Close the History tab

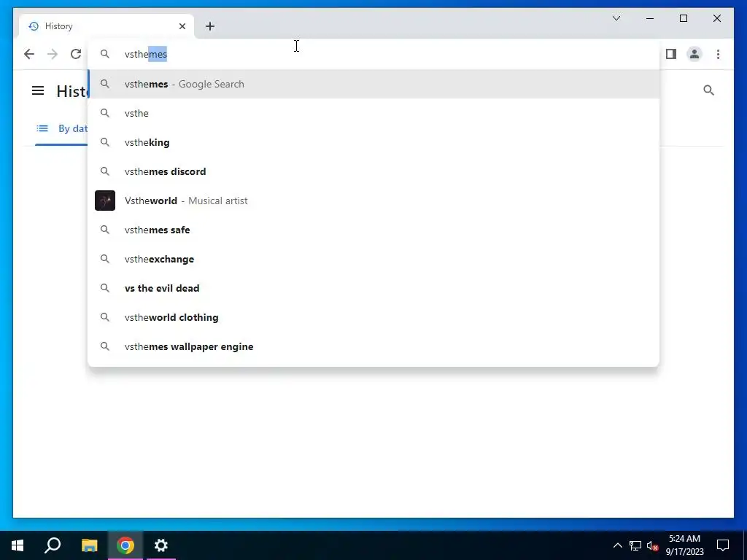click(x=182, y=26)
